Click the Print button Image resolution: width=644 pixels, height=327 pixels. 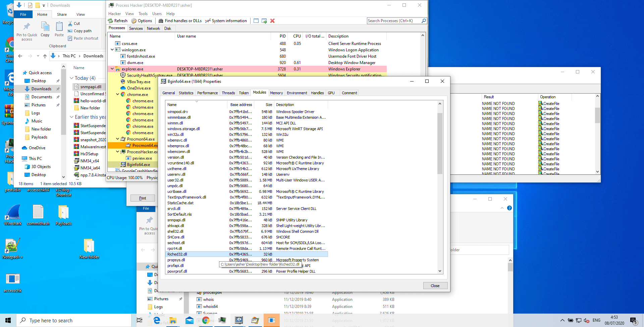coord(143,198)
